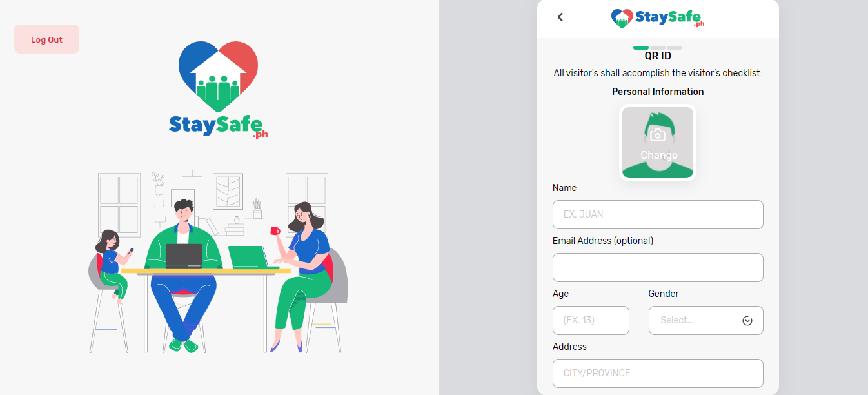Open the Gender Select dropdown
Viewport: 868px width, 395px height.
click(x=705, y=320)
